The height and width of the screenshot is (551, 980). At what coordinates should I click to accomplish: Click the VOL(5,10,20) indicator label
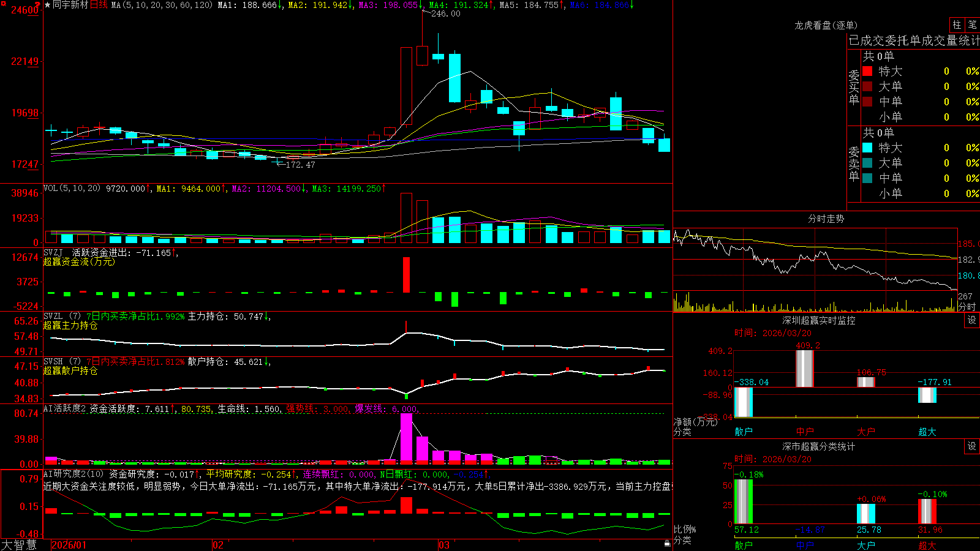[72, 189]
